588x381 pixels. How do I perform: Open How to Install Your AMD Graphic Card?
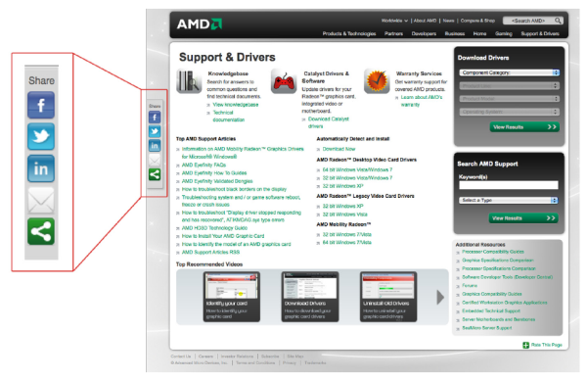223,236
